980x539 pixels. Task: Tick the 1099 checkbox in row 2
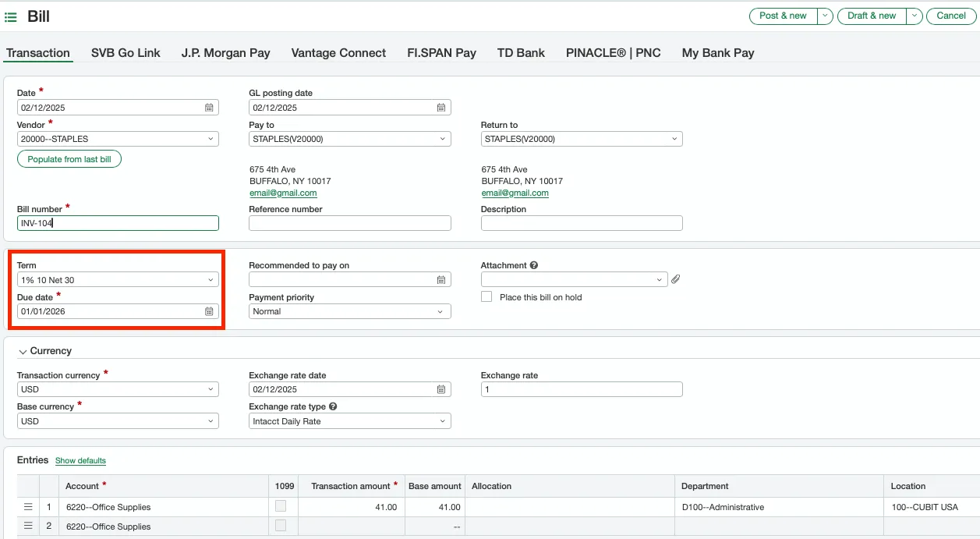(x=281, y=526)
